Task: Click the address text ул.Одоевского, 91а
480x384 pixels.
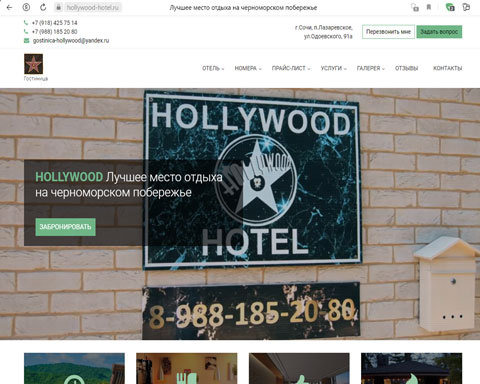Action: coord(328,36)
